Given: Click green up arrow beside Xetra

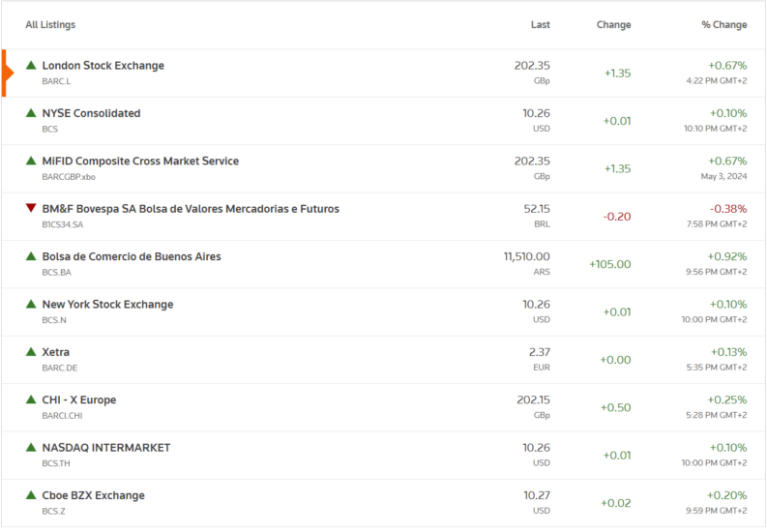Looking at the screenshot, I should click(31, 352).
